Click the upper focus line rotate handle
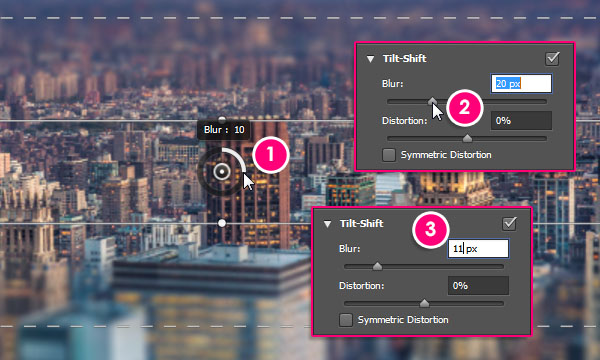The height and width of the screenshot is (360, 600). click(222, 119)
